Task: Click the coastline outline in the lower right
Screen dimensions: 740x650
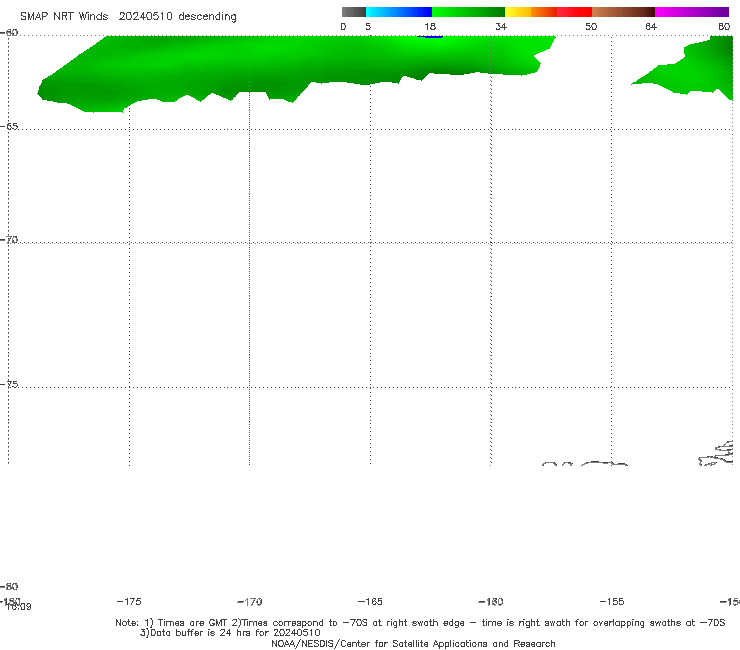Action: (715, 454)
